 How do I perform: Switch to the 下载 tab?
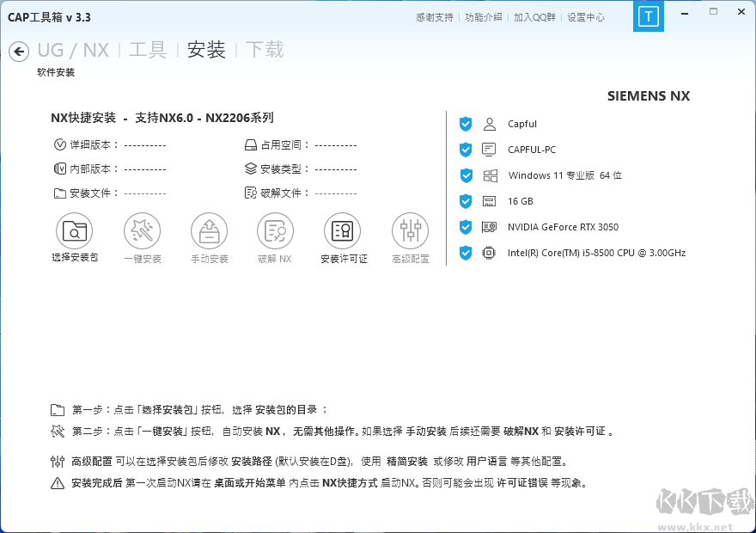266,50
